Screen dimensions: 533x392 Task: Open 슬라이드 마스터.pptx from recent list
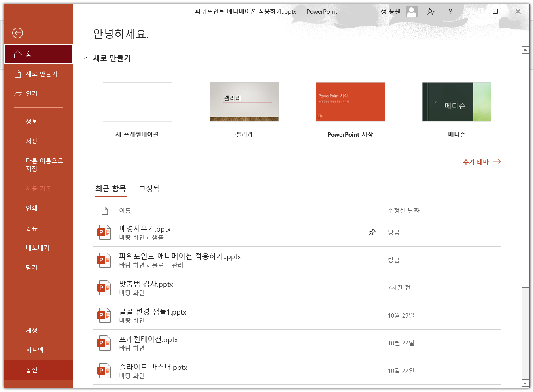pyautogui.click(x=297, y=371)
